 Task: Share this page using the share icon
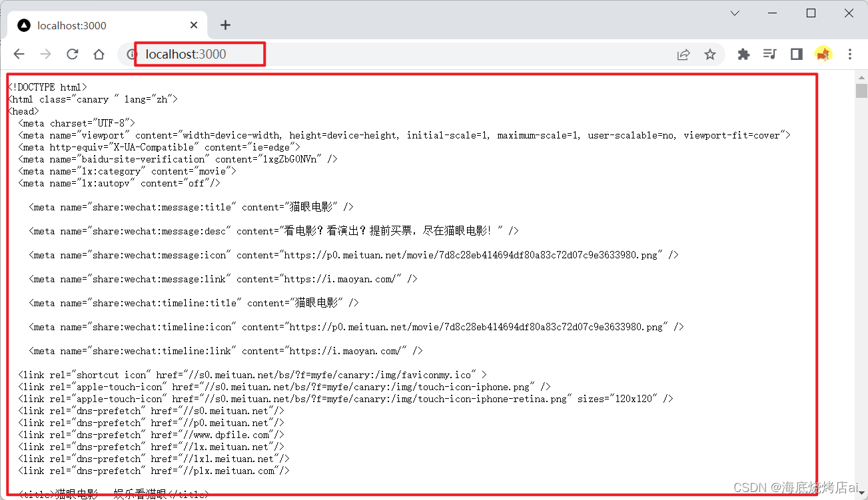683,55
